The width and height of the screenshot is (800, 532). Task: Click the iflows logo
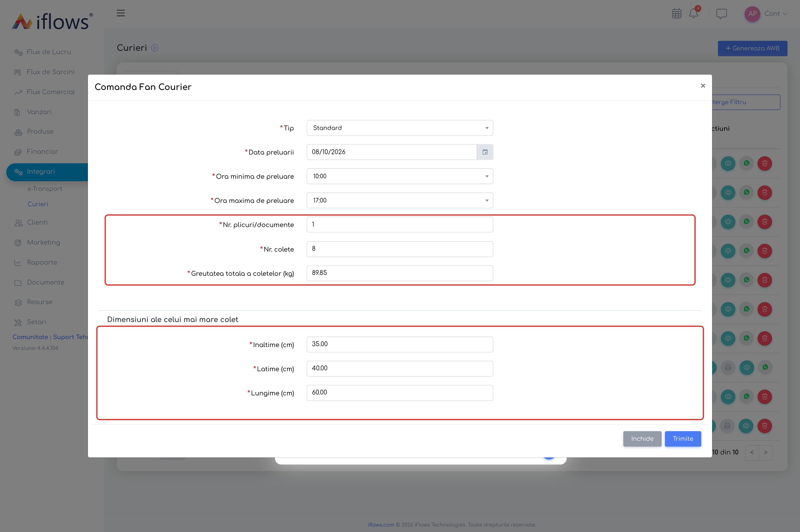point(52,21)
